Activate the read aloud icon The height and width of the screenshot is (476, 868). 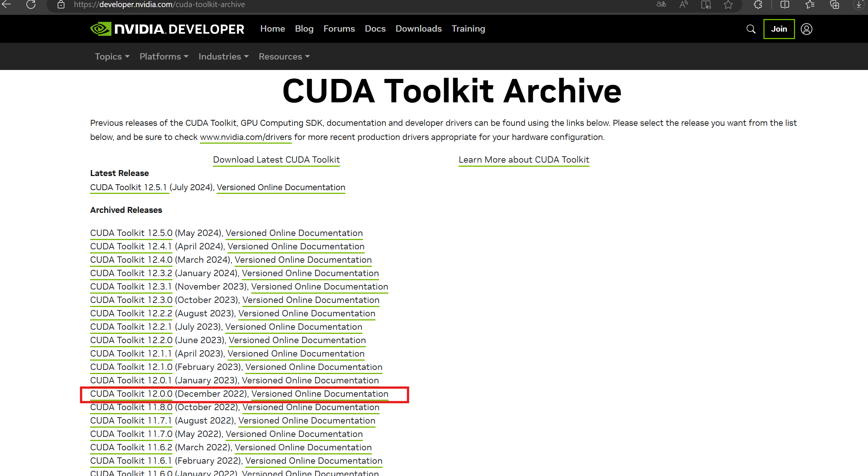pos(684,4)
